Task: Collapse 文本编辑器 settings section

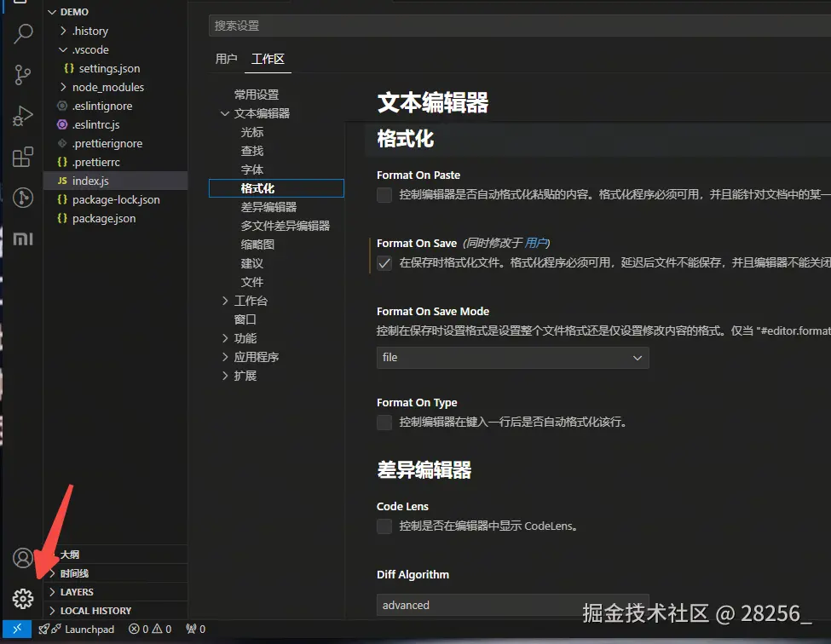Action: click(x=225, y=113)
